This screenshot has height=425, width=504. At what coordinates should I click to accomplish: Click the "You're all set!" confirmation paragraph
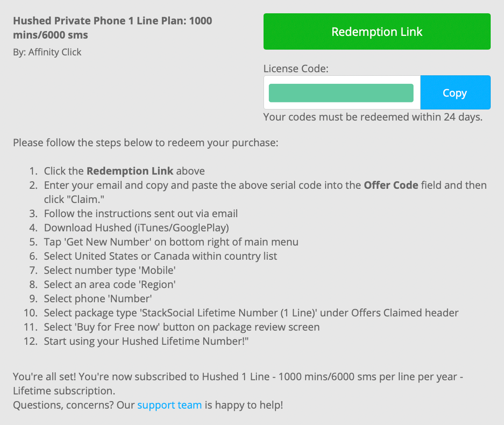point(238,384)
